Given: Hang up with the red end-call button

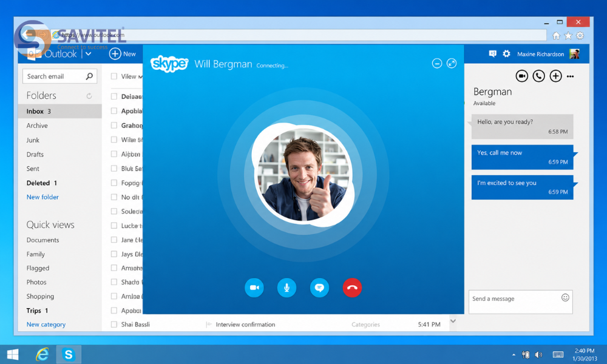Looking at the screenshot, I should click(352, 288).
